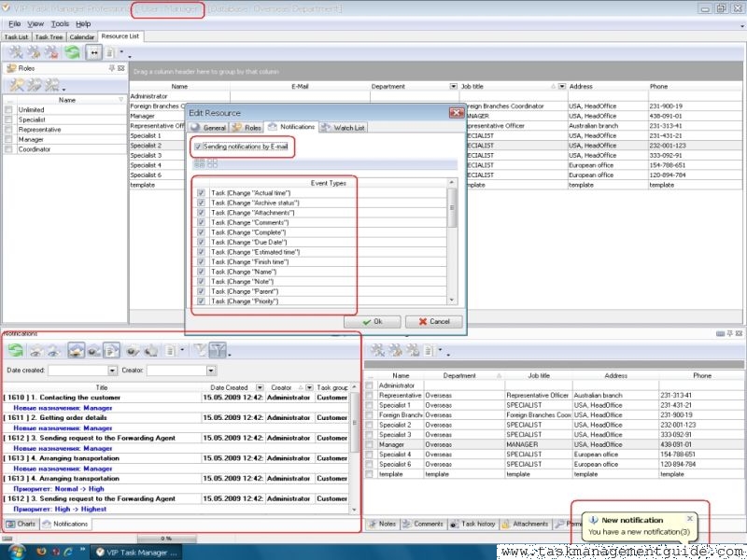
Task: Dismiss the New notification balloon
Action: pyautogui.click(x=690, y=518)
